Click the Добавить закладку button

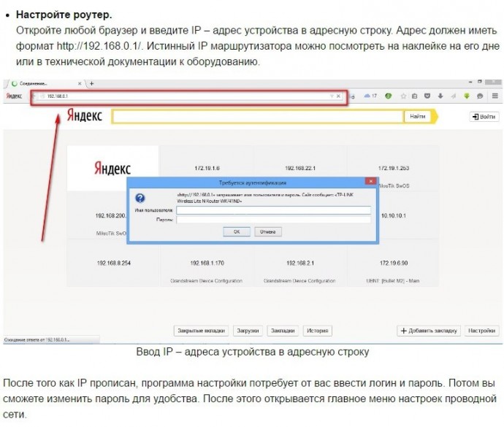[429, 331]
